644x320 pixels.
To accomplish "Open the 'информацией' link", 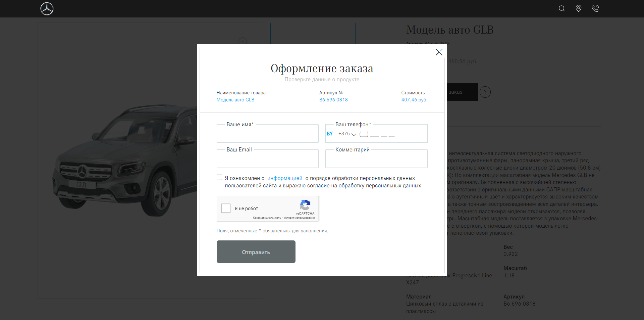I will (x=285, y=178).
